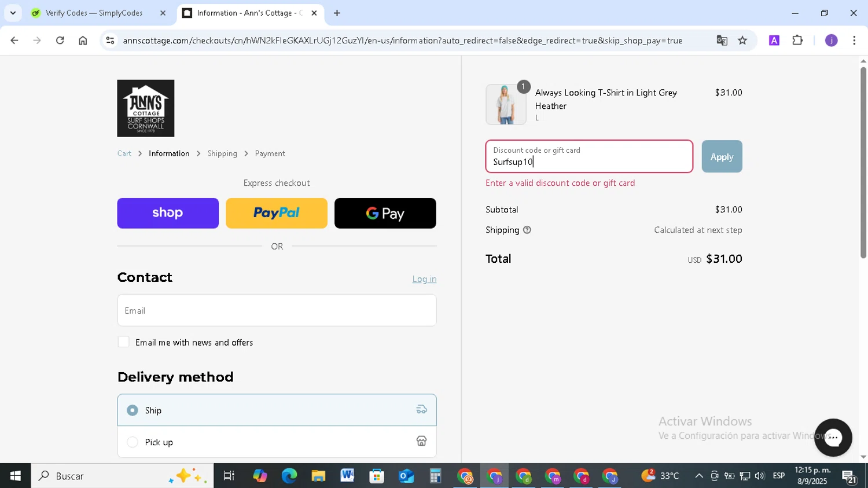Image resolution: width=868 pixels, height=488 pixels.
Task: Reload the current page
Action: [60, 41]
